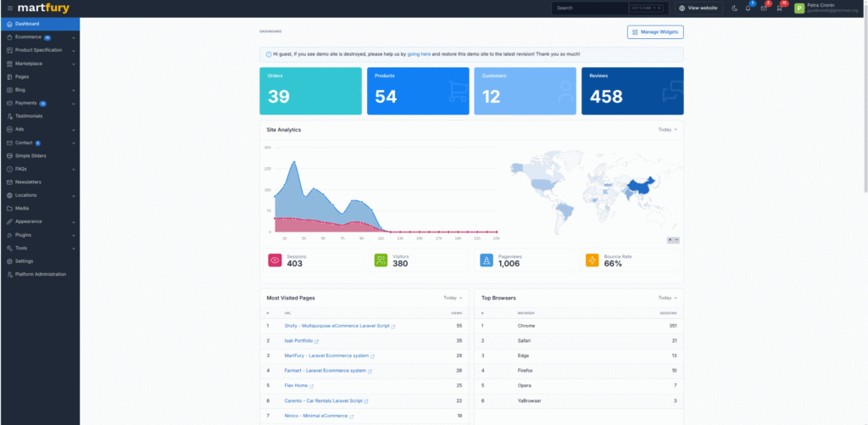The width and height of the screenshot is (868, 425).
Task: Click the Media folder icon in sidebar
Action: [x=9, y=209]
